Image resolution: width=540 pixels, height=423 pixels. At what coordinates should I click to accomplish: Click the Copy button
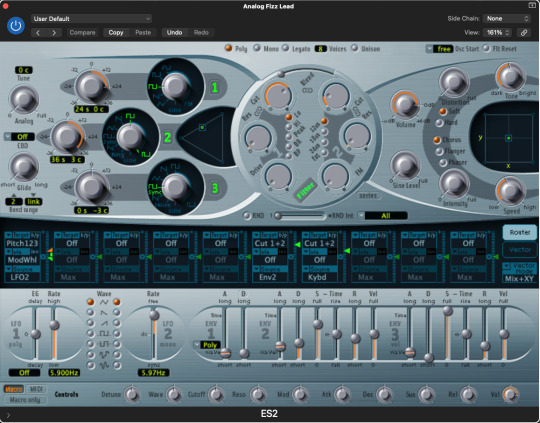coord(116,33)
